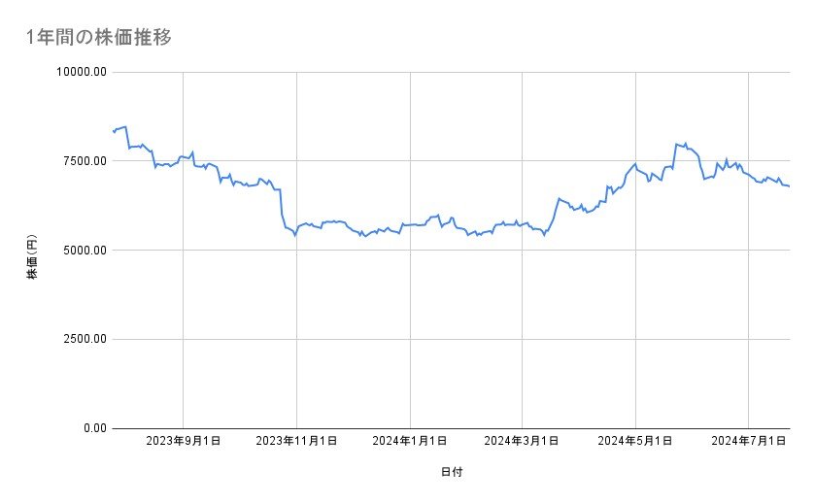Click the rightmost end of the blue line

(x=789, y=186)
